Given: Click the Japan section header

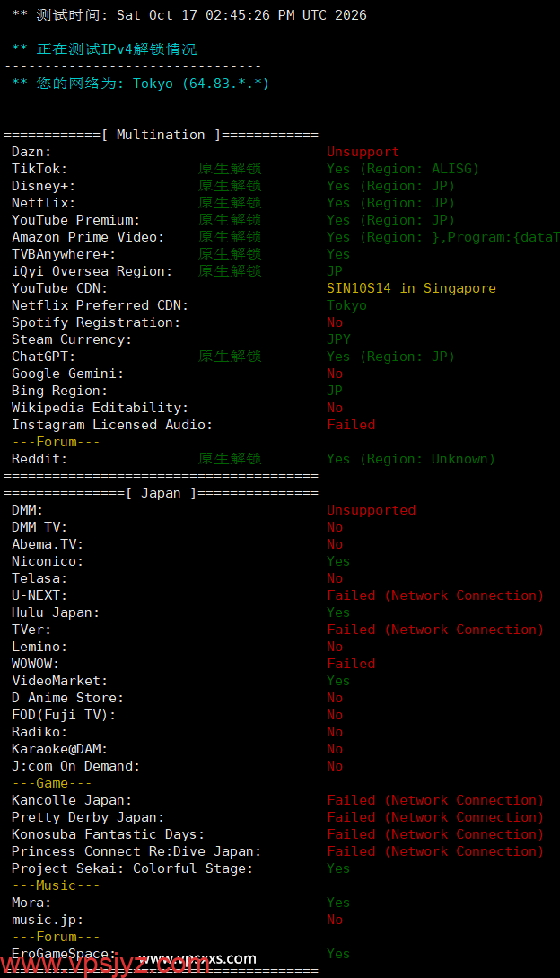Looking at the screenshot, I should pyautogui.click(x=161, y=493).
